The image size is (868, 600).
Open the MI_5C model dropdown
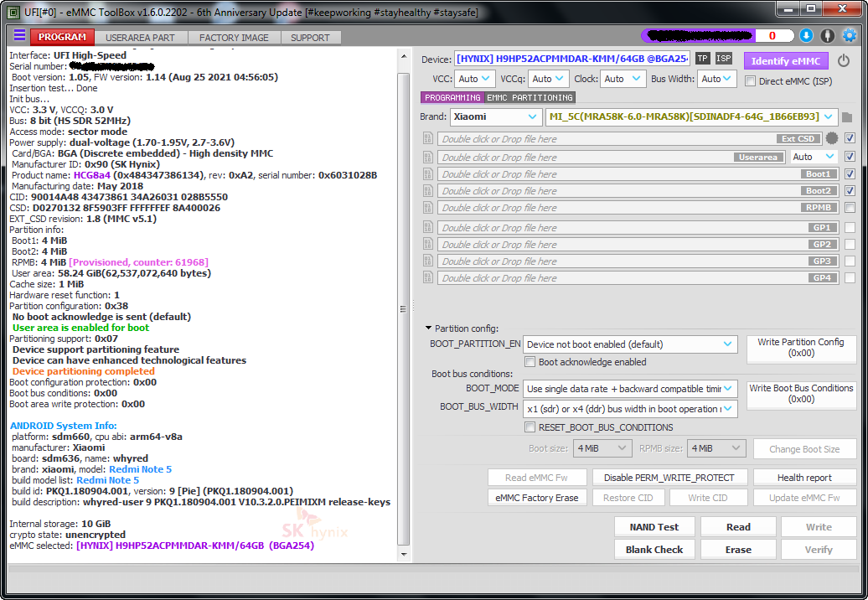click(691, 116)
